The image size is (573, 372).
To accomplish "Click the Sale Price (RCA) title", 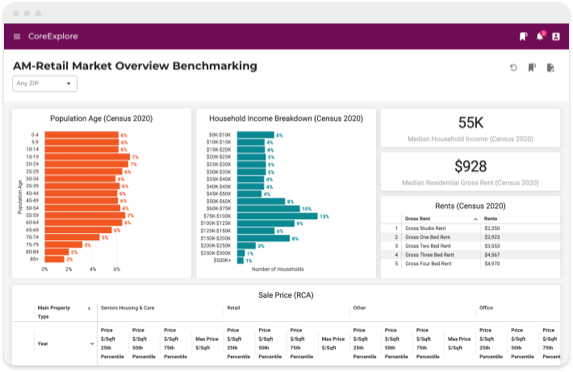I will click(x=286, y=295).
